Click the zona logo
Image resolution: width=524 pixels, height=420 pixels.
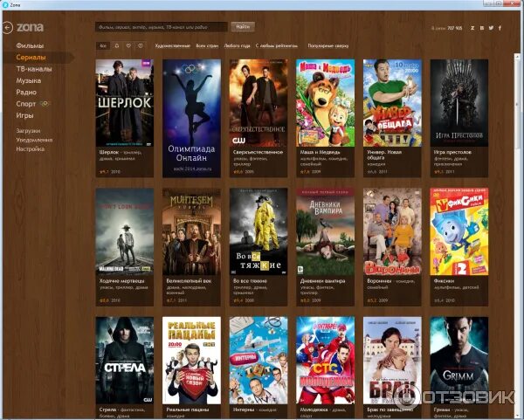click(30, 27)
